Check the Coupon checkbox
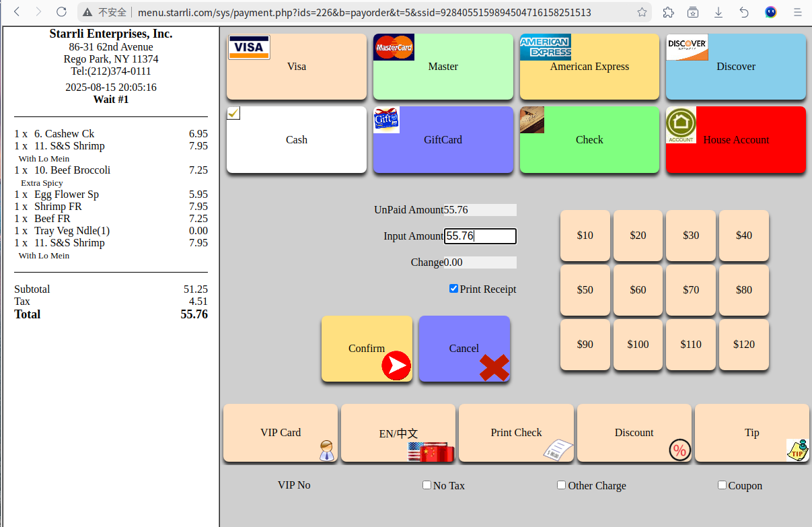 [x=723, y=485]
